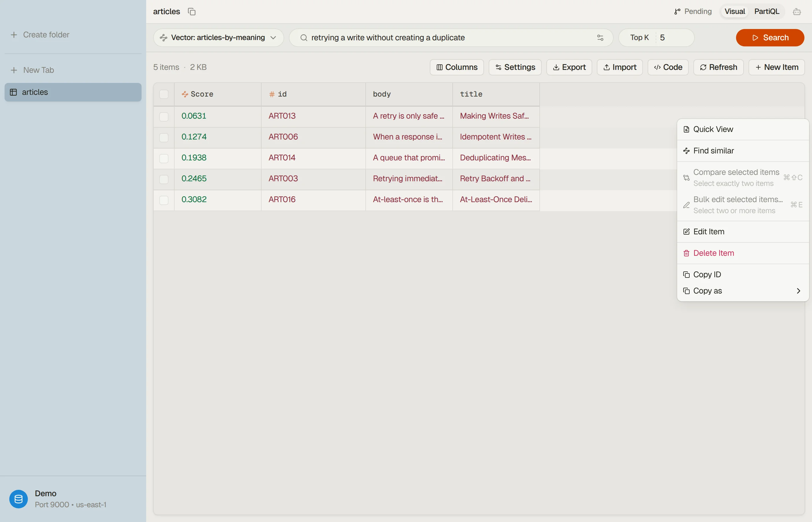Select Edit Item in the context menu
Image resolution: width=812 pixels, height=522 pixels.
pyautogui.click(x=742, y=232)
